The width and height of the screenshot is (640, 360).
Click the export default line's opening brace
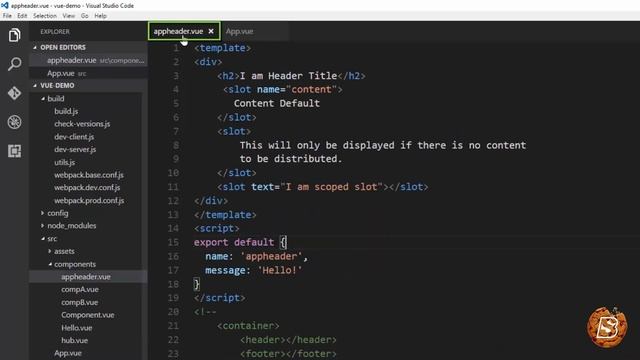(x=283, y=242)
